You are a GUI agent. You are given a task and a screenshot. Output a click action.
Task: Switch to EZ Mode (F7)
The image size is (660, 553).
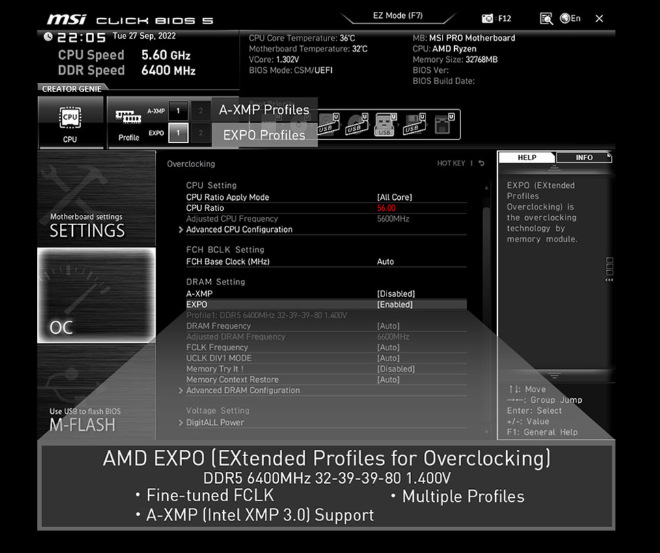pos(398,16)
